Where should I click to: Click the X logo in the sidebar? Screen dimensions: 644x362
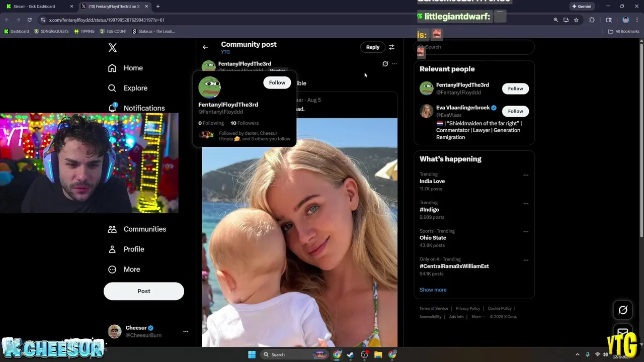coord(113,48)
